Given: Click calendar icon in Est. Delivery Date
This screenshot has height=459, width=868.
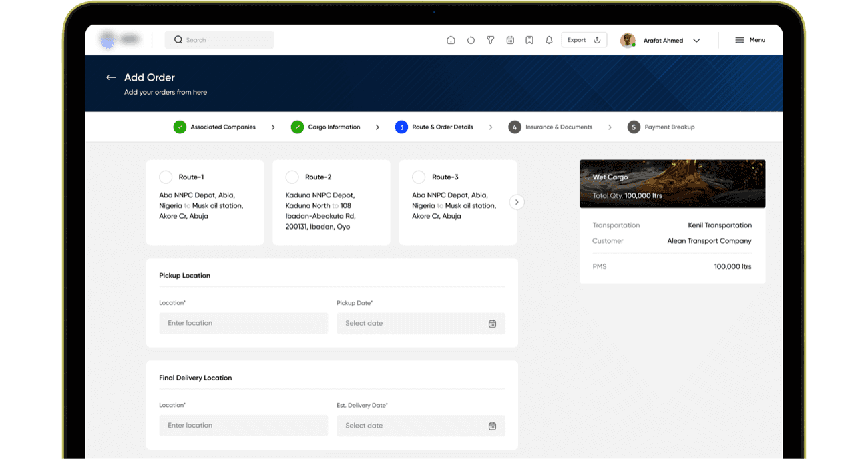Looking at the screenshot, I should (x=492, y=426).
